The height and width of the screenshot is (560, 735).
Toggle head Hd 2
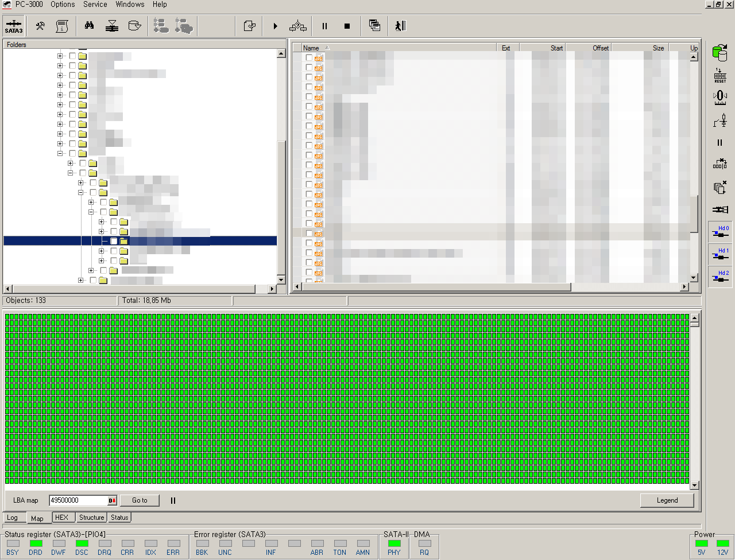[x=720, y=276]
